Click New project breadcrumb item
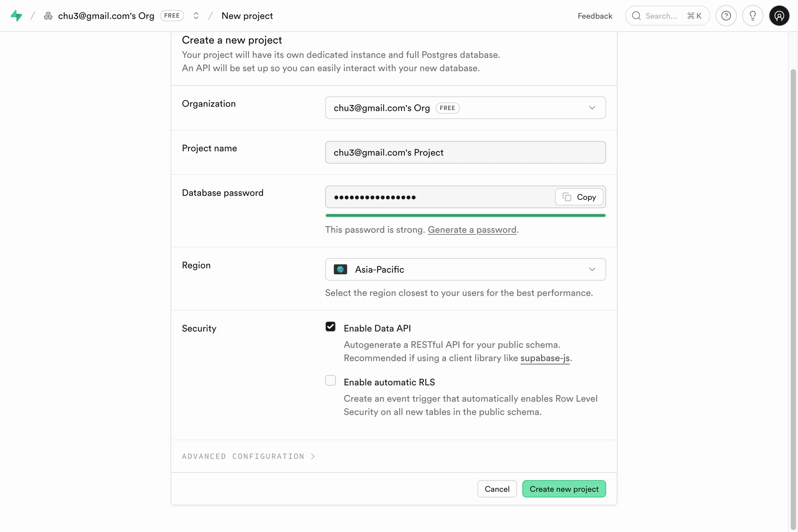798x532 pixels. pos(247,16)
